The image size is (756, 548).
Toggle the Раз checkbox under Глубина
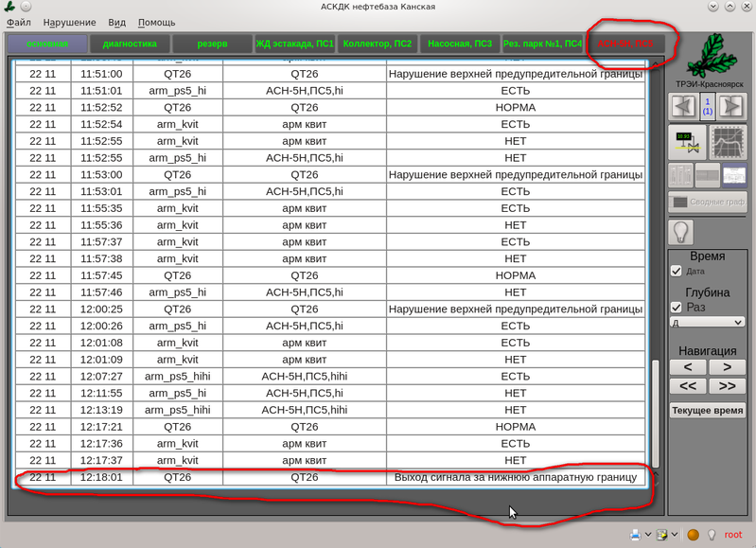click(677, 308)
